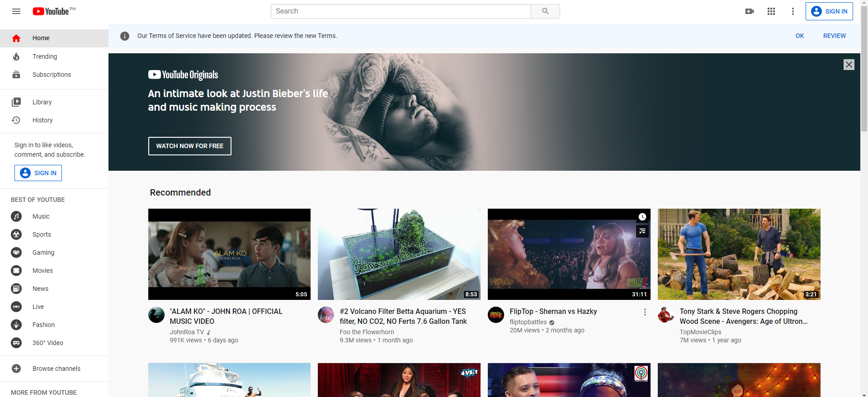Select Library label in sidebar
Viewport: 868px width, 397px height.
click(x=42, y=102)
